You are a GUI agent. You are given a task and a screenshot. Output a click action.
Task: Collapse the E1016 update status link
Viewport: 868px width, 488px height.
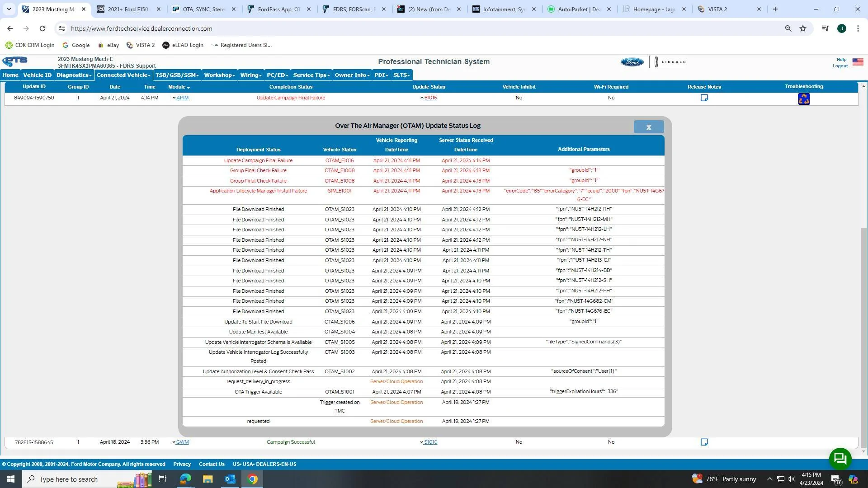(x=429, y=98)
